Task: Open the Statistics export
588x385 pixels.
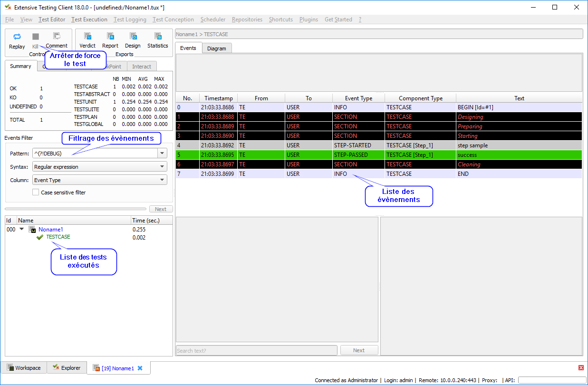Action: tap(158, 36)
